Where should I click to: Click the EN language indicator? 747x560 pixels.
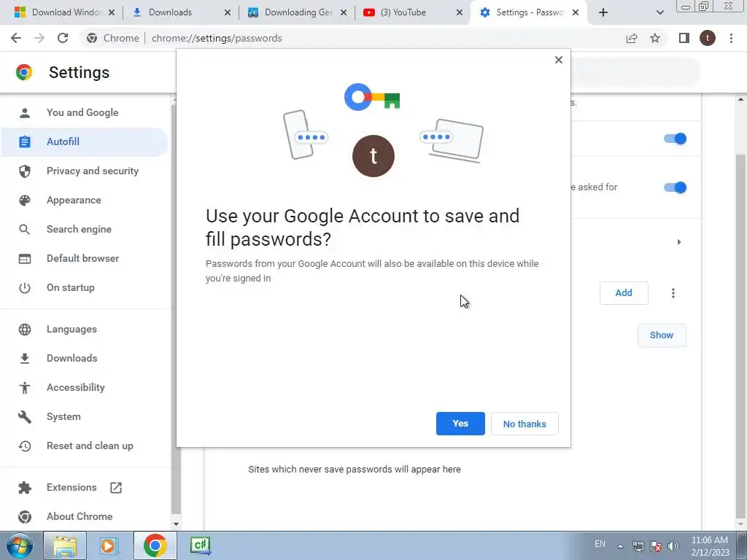click(600, 544)
